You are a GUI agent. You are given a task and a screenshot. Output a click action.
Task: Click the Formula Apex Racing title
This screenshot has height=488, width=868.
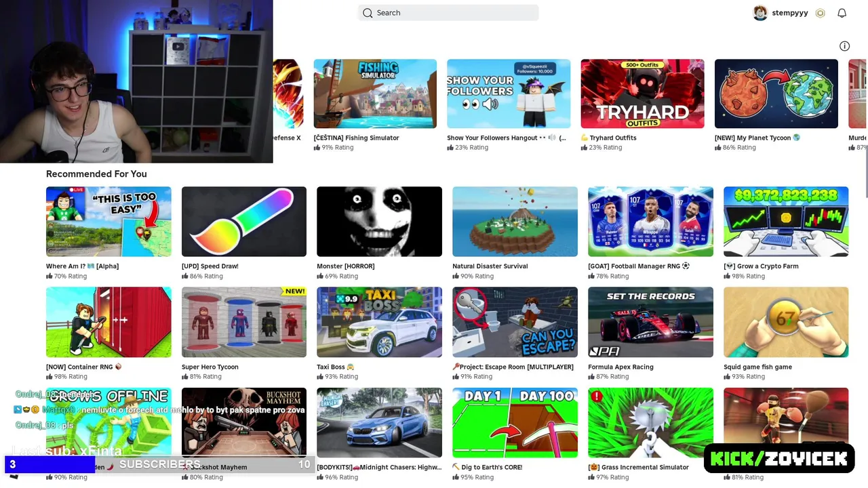point(620,367)
